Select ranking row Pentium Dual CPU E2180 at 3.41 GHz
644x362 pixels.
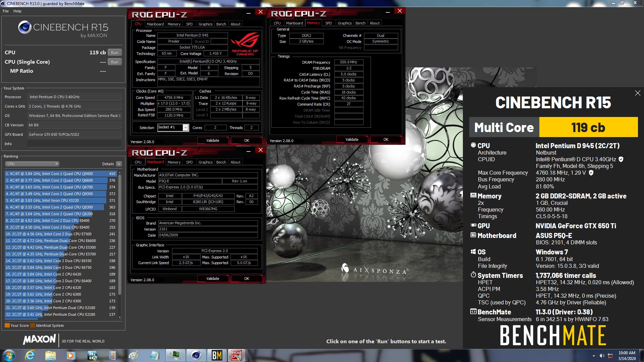(60, 314)
